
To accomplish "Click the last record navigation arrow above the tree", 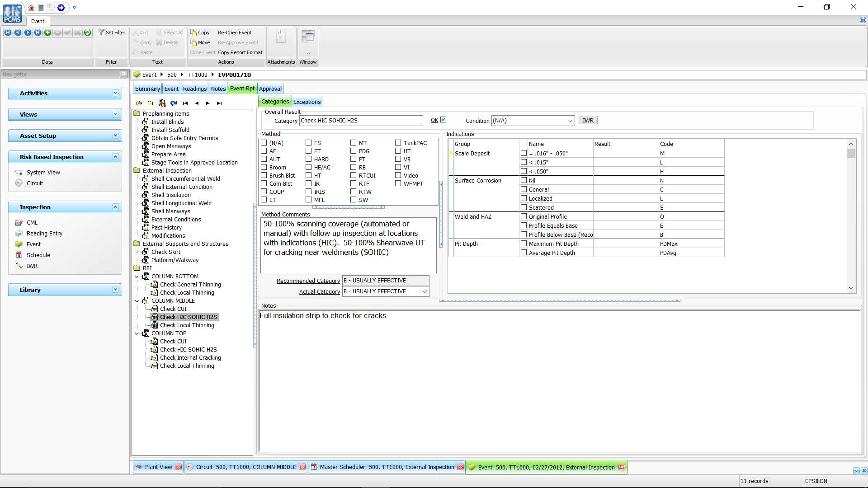I will [219, 103].
